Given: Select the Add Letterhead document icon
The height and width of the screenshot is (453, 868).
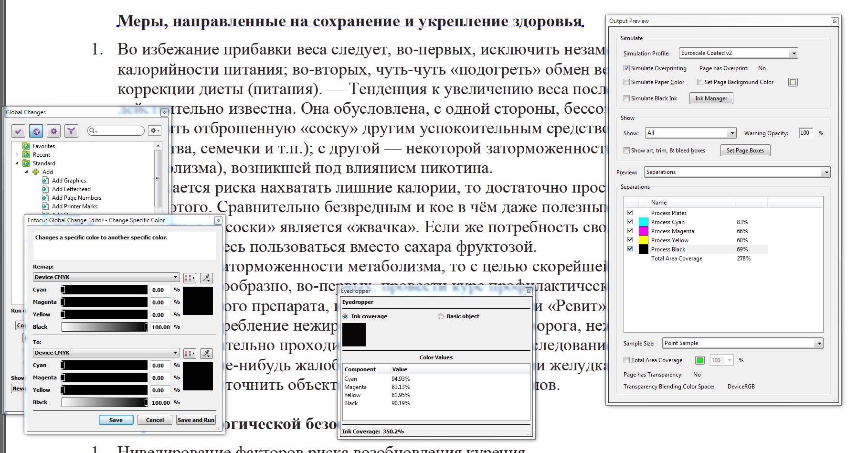Looking at the screenshot, I should click(x=45, y=189).
